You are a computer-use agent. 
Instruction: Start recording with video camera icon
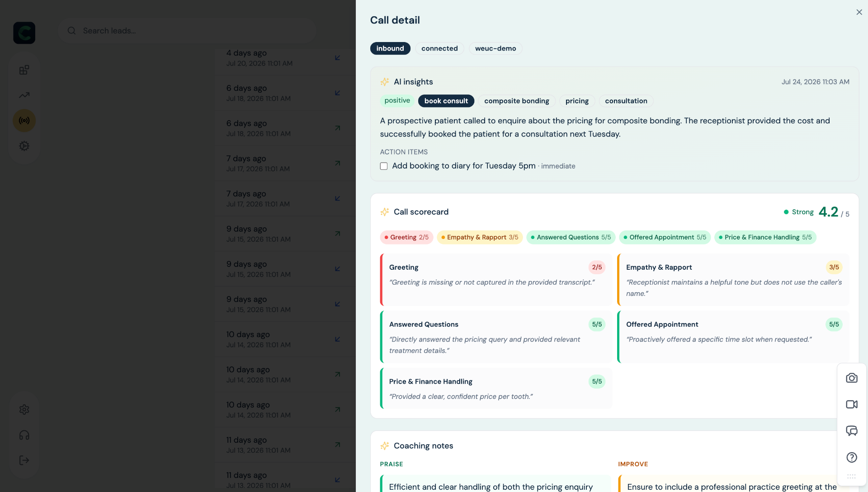tap(852, 404)
